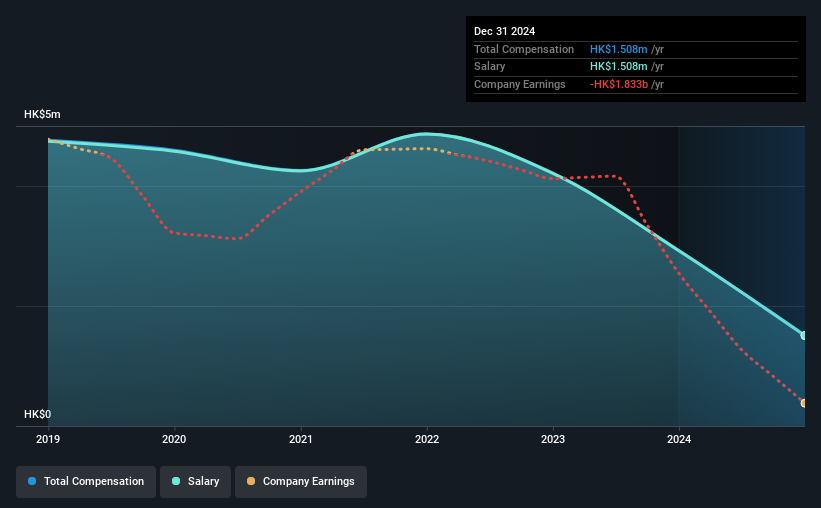Click the blue HK$1.508m total compensation value
Screen dimensions: 821x508
(618, 49)
